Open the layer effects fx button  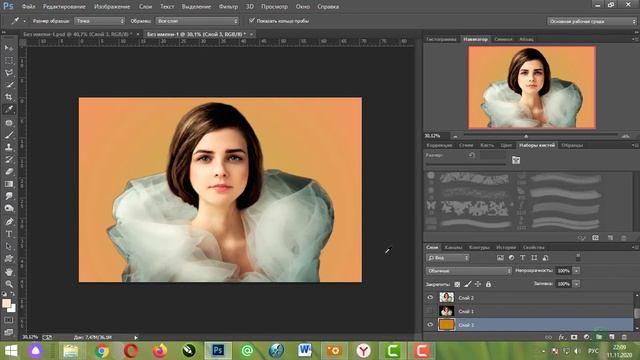click(562, 337)
